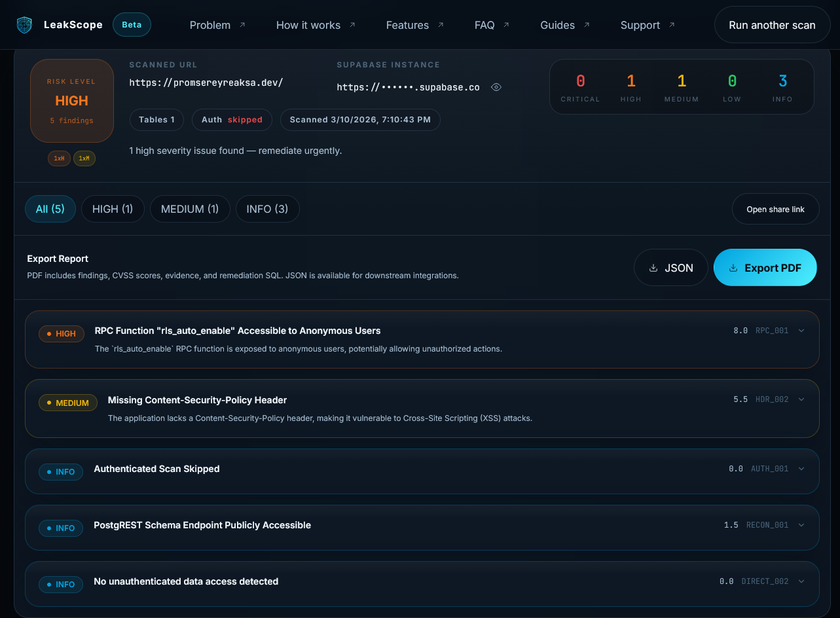Click the Scanned timestamp chip
This screenshot has height=618, width=840.
coord(360,120)
